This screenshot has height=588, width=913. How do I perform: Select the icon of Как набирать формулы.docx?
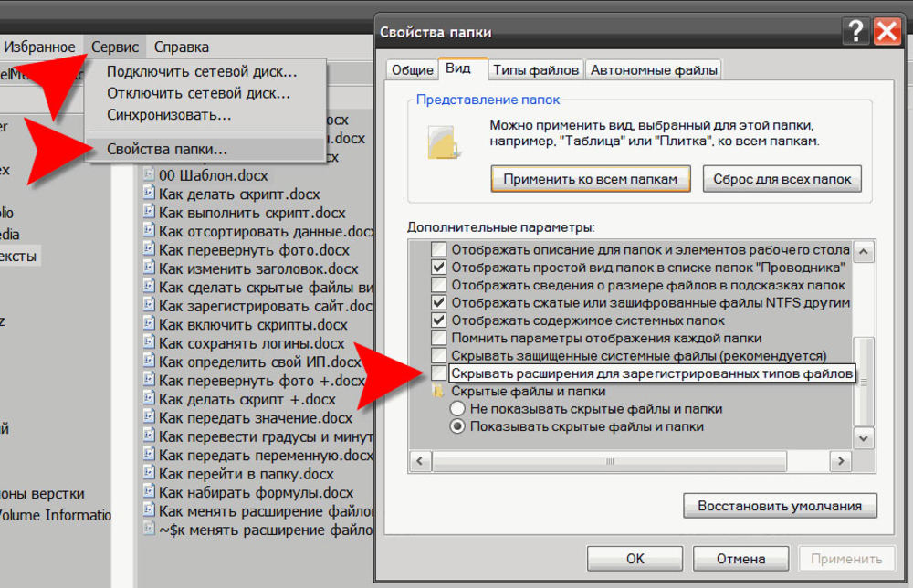tap(149, 493)
